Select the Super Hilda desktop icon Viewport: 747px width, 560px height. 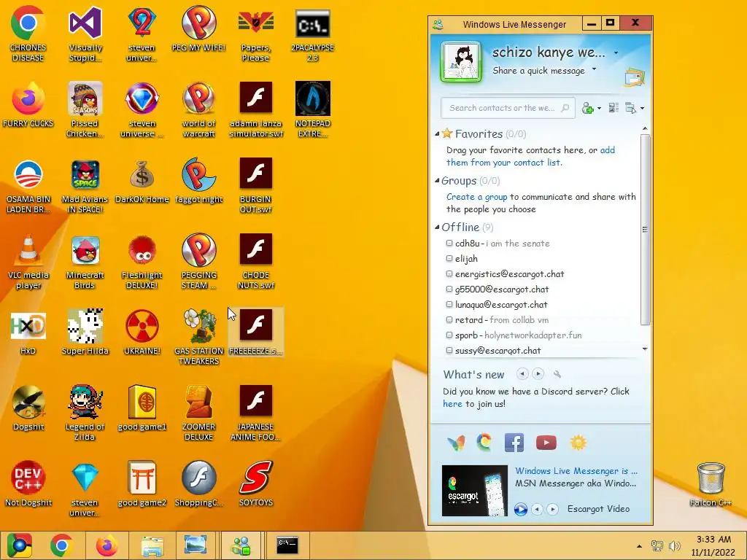tap(85, 332)
